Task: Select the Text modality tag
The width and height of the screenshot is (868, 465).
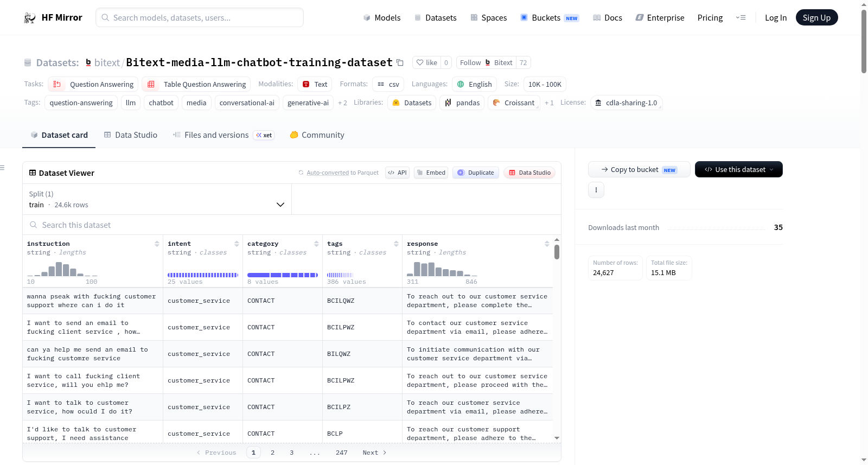Action: (x=315, y=84)
